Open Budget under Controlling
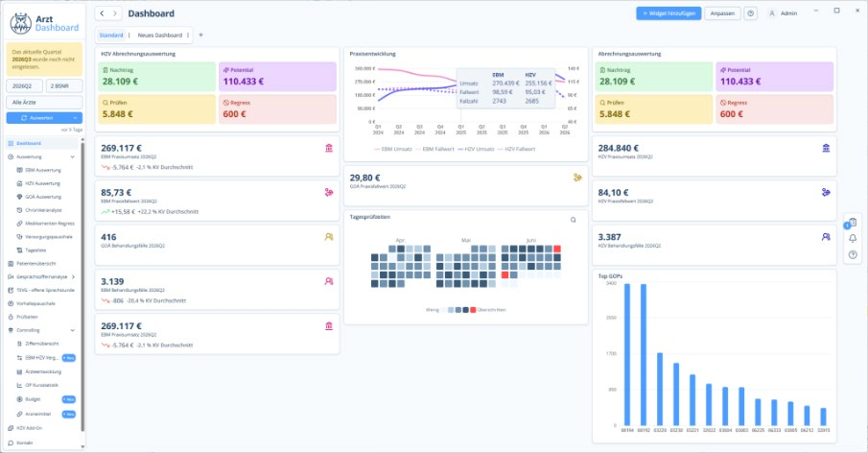The height and width of the screenshot is (453, 868). (x=33, y=399)
